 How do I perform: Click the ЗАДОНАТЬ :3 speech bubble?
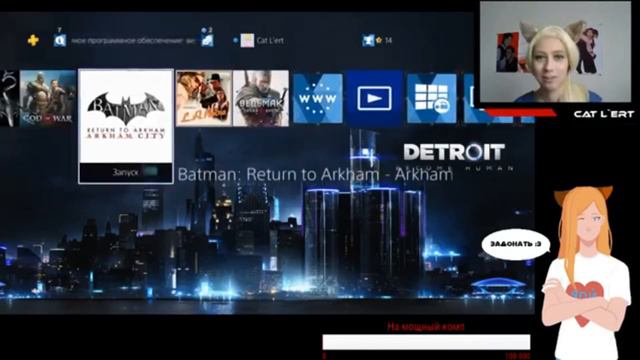(516, 244)
